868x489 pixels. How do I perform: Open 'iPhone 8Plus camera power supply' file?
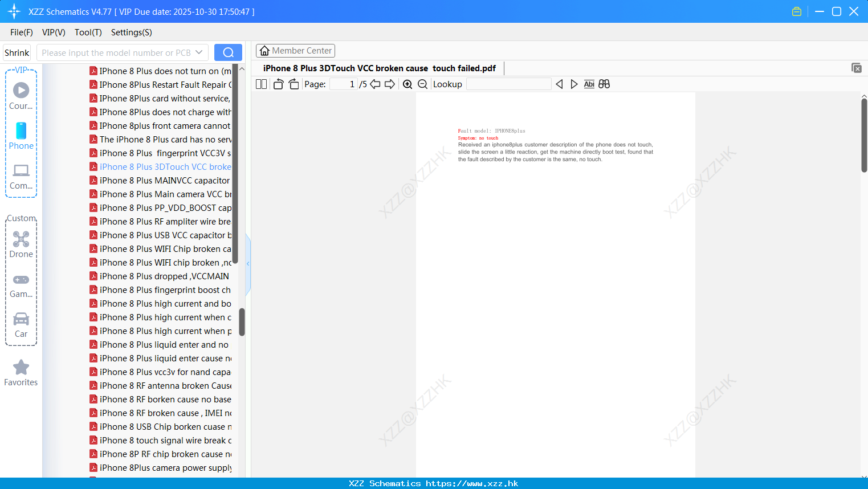click(160, 468)
